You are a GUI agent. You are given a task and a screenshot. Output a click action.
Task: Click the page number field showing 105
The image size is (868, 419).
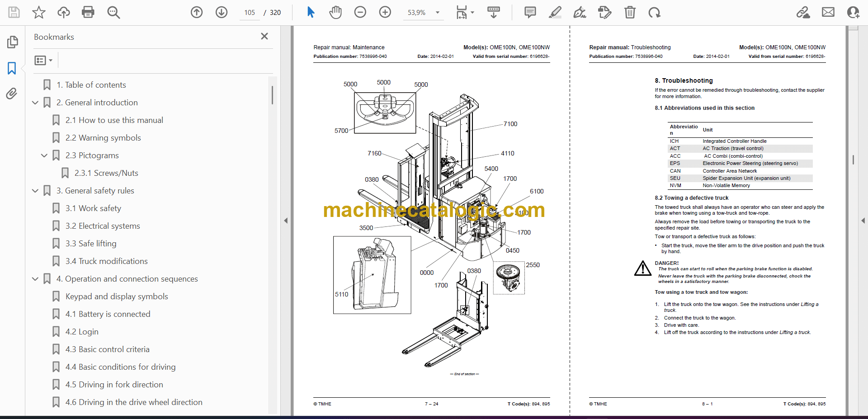coord(250,13)
